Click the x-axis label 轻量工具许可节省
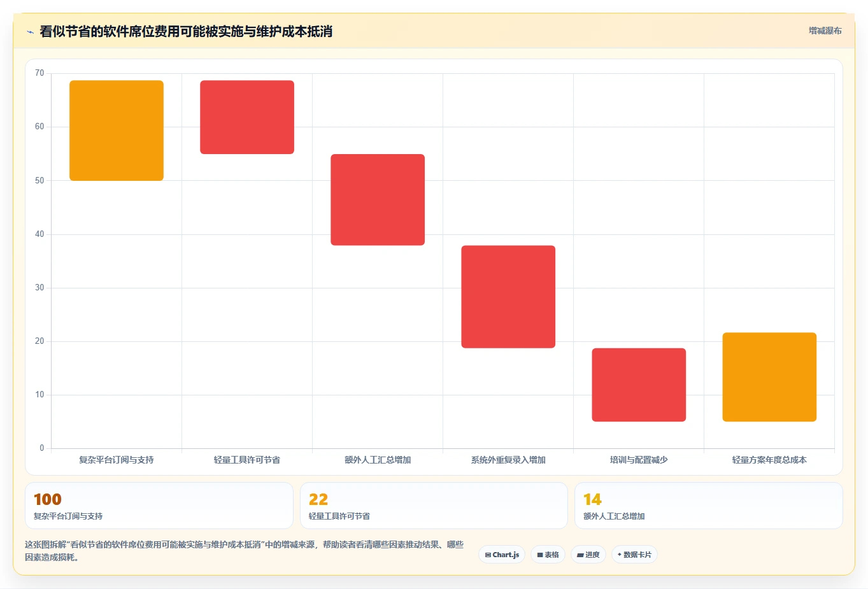Viewport: 868px width, 589px height. coord(247,460)
